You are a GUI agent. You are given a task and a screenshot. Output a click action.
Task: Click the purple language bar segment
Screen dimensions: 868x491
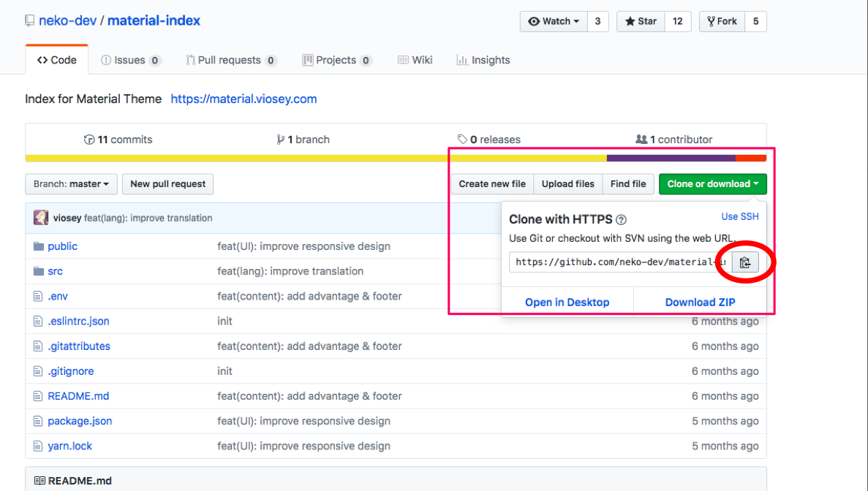671,158
